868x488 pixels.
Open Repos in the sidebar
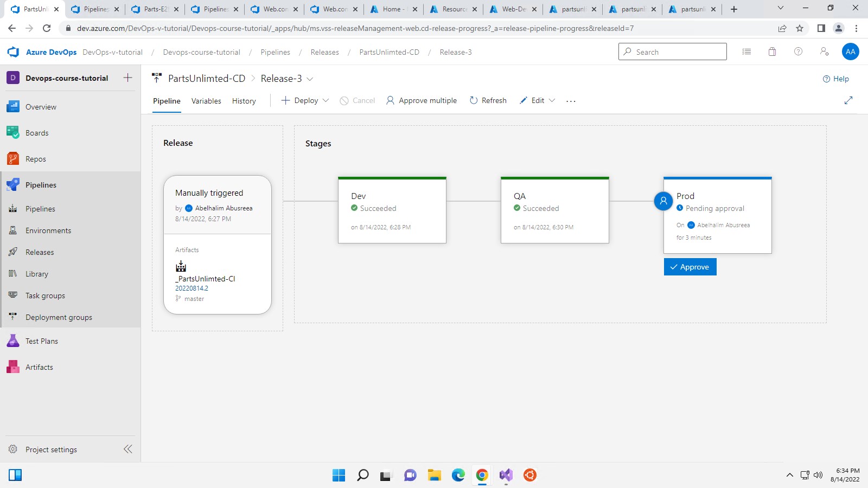[x=36, y=159]
